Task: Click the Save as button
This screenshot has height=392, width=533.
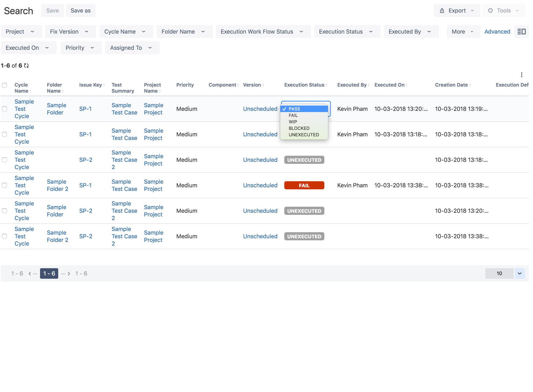Action: click(81, 11)
